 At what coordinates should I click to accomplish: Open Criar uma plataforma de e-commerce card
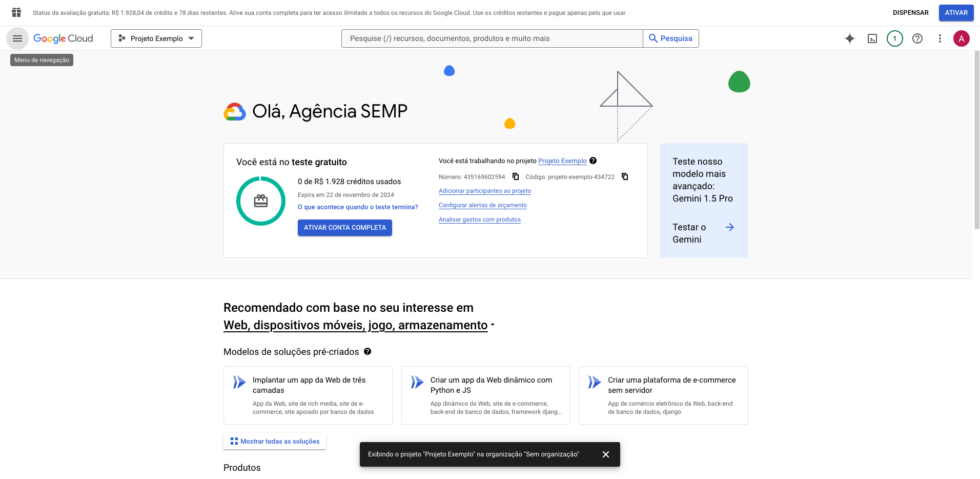pos(663,395)
